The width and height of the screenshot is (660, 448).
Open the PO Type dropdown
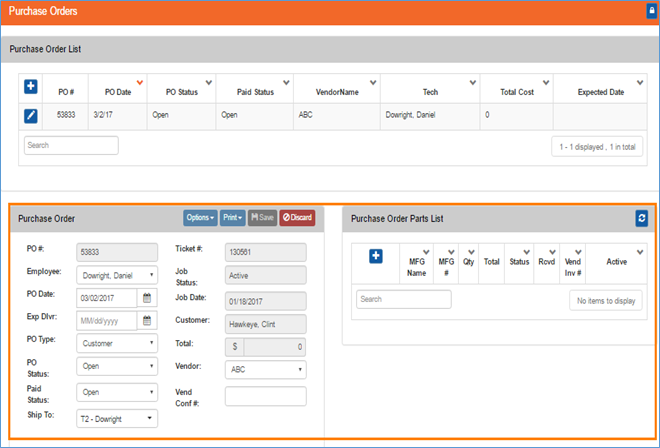tap(117, 343)
